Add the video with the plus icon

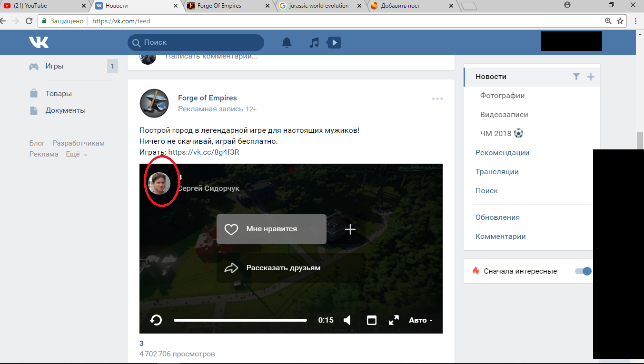coord(350,229)
